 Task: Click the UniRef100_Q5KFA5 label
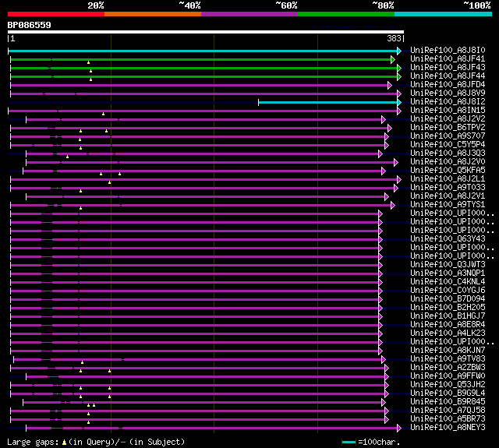(x=448, y=171)
